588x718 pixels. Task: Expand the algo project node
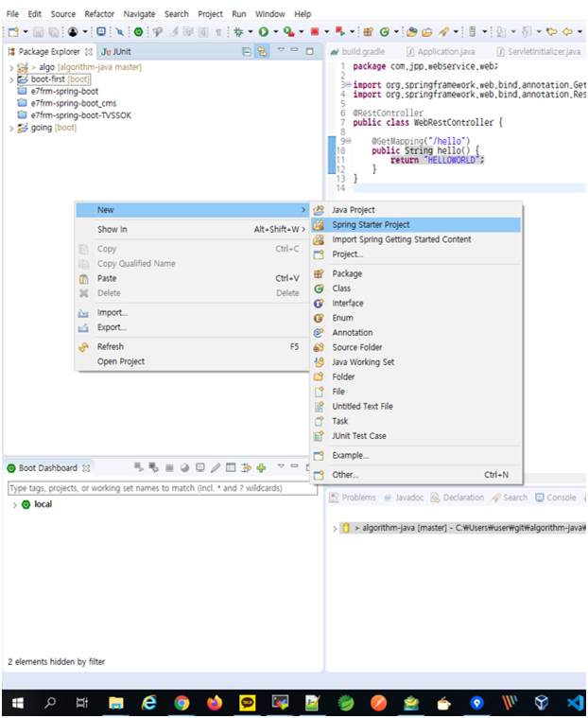pos(11,68)
